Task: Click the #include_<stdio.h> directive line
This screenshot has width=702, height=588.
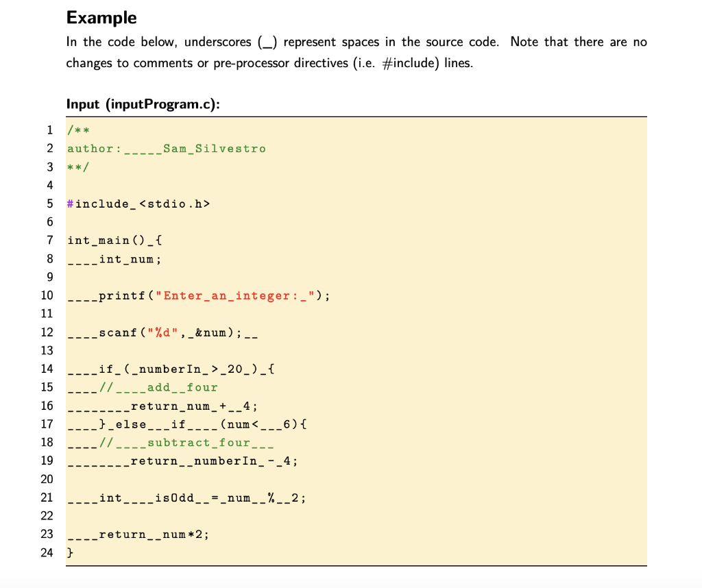Action: click(137, 203)
